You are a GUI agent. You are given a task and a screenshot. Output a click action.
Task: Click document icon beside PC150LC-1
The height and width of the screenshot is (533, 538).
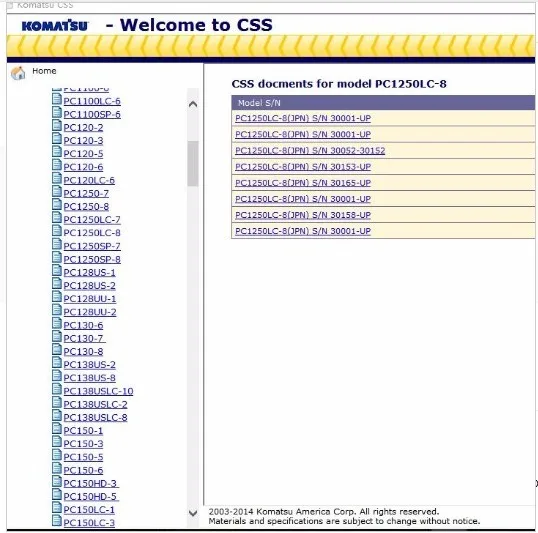pyautogui.click(x=57, y=508)
